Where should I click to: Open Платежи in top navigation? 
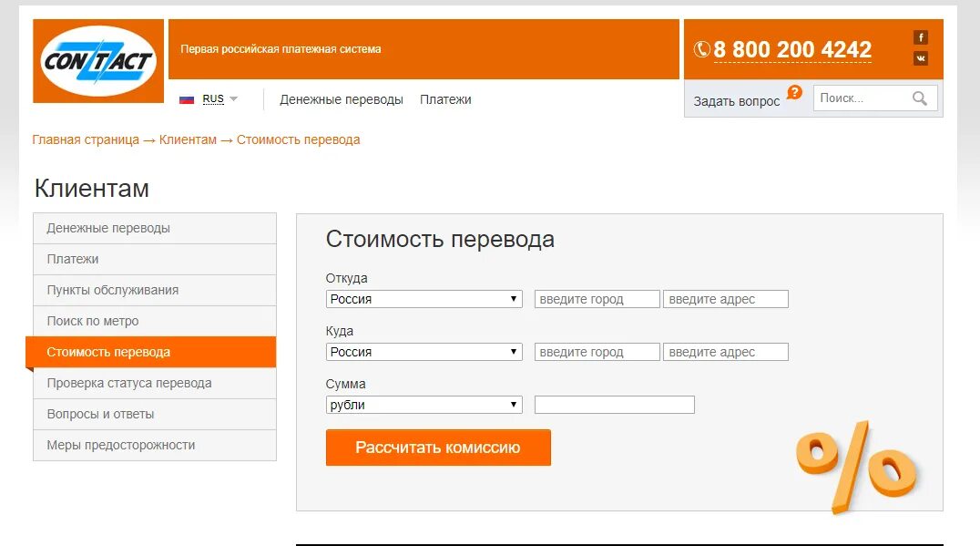tap(445, 99)
